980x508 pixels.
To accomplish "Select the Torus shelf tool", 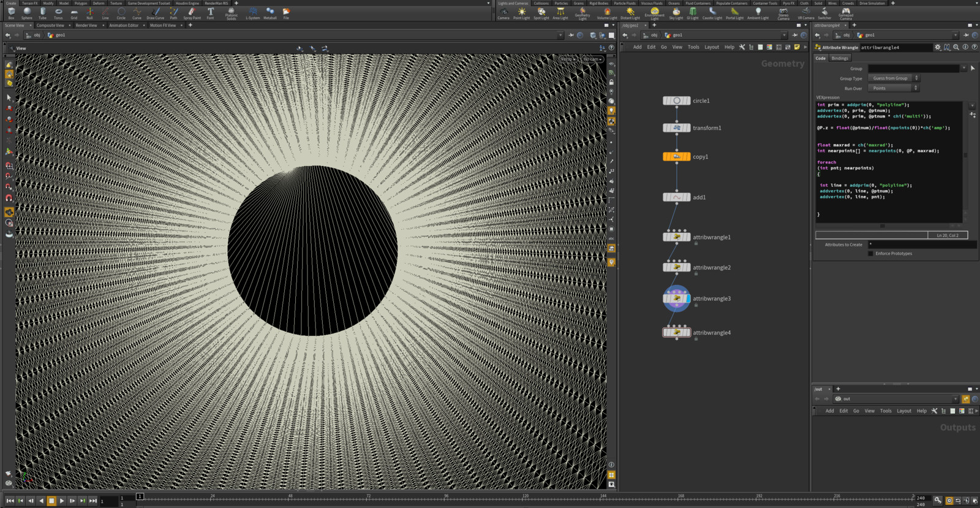I will coord(58,13).
